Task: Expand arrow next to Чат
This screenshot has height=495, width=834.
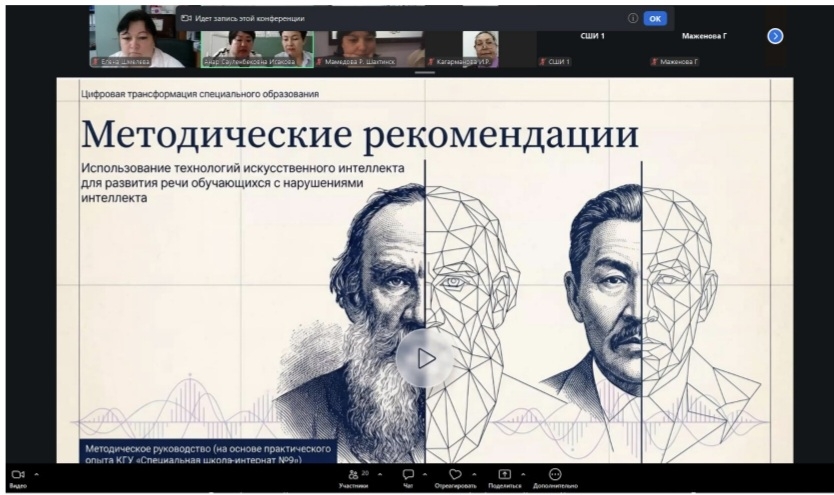Action: click(x=423, y=474)
